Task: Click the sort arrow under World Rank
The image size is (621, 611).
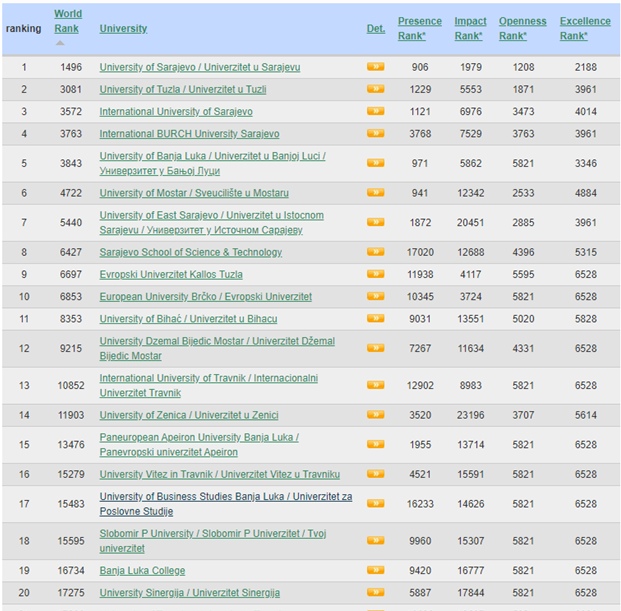Action: 59,43
